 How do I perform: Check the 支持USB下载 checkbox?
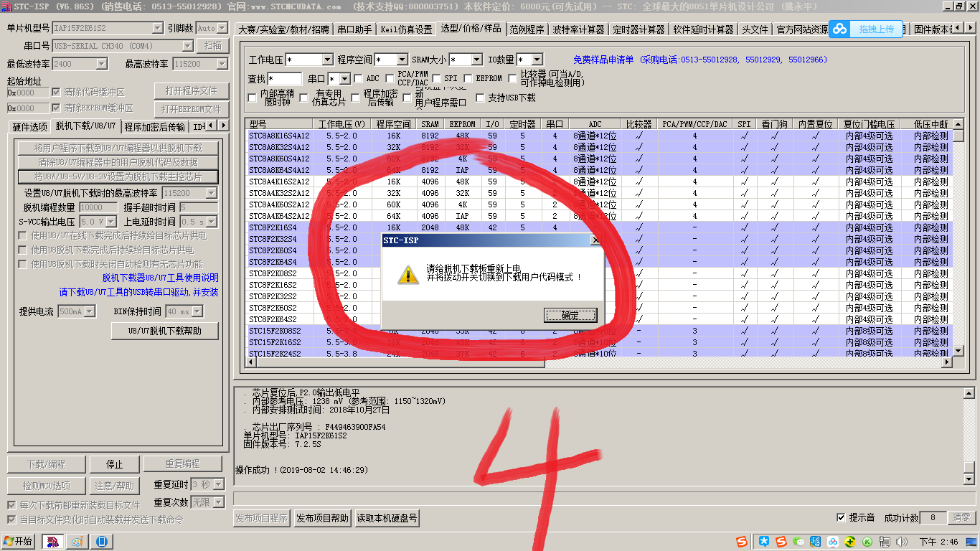(x=480, y=98)
